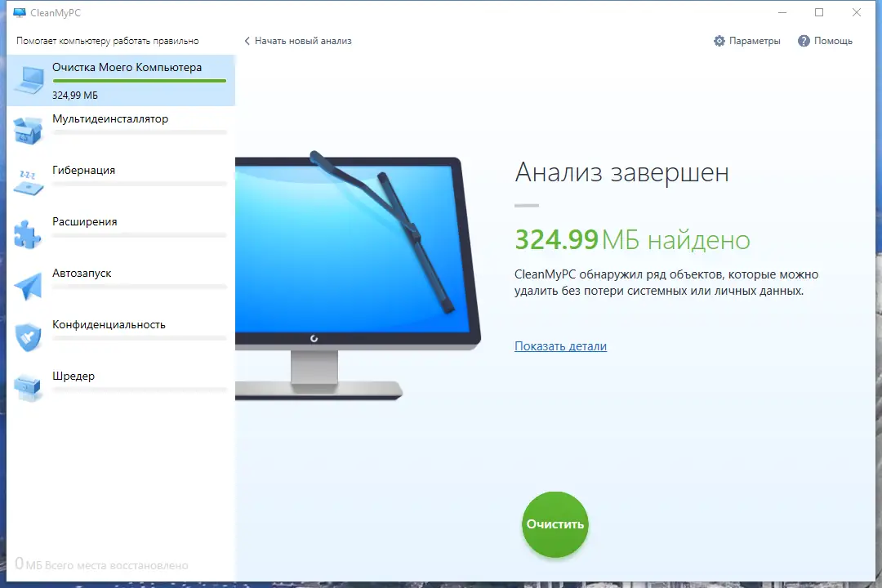Click the green progress bar under Очистка Моего Компьютера

tap(140, 81)
